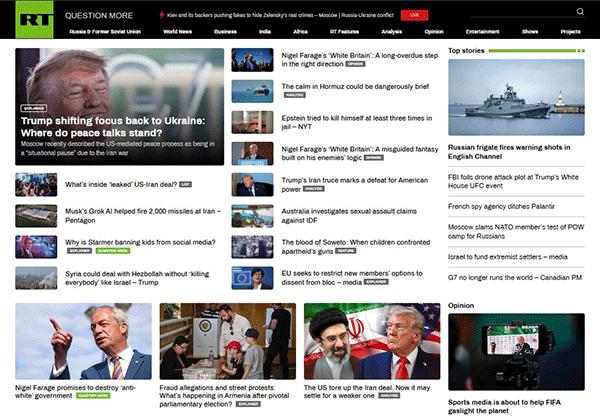600x418 pixels.
Task: Open Analysis in the navigation bar
Action: click(x=391, y=32)
